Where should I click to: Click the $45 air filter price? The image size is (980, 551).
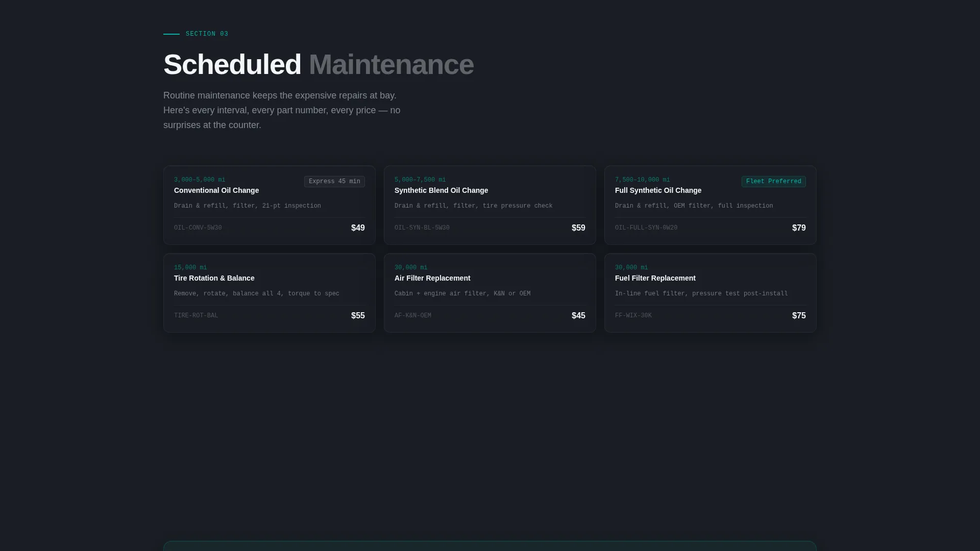click(578, 316)
